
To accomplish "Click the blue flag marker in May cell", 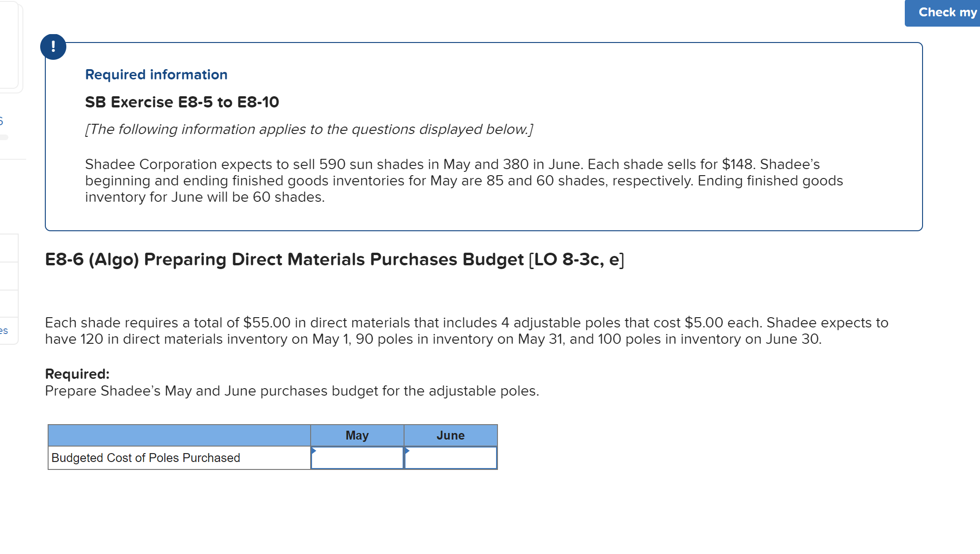I will coord(313,450).
